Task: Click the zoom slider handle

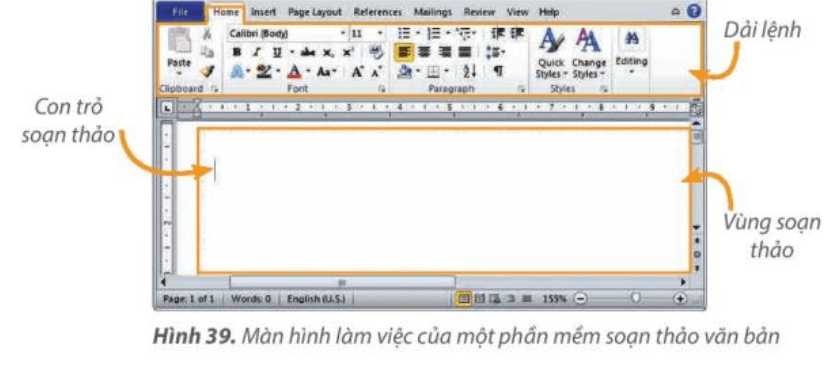Action: 636,299
